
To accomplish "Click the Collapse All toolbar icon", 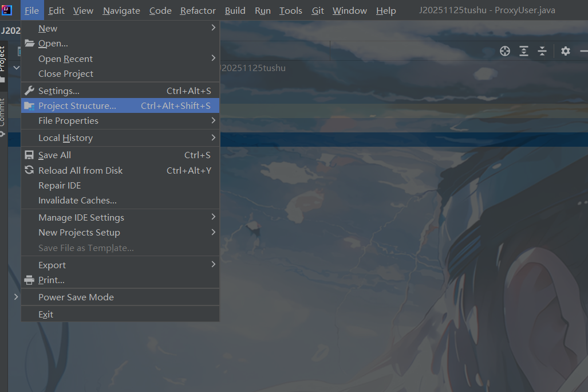I will [542, 51].
